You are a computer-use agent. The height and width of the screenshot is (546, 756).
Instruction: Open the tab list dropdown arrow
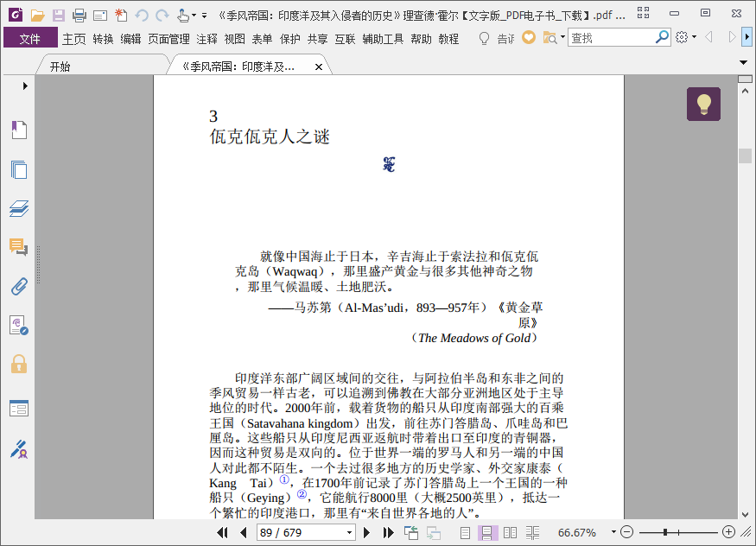click(743, 63)
